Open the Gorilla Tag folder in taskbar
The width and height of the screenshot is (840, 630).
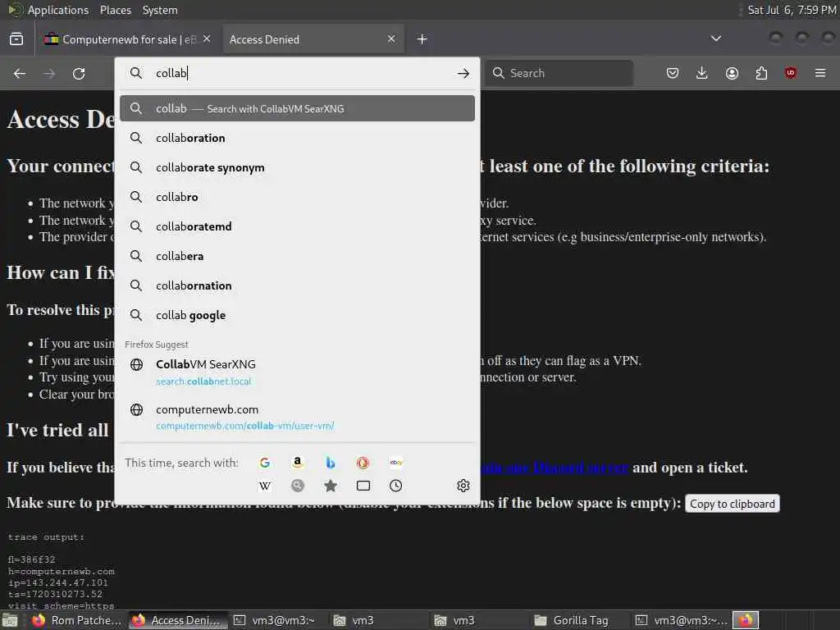[x=572, y=620]
